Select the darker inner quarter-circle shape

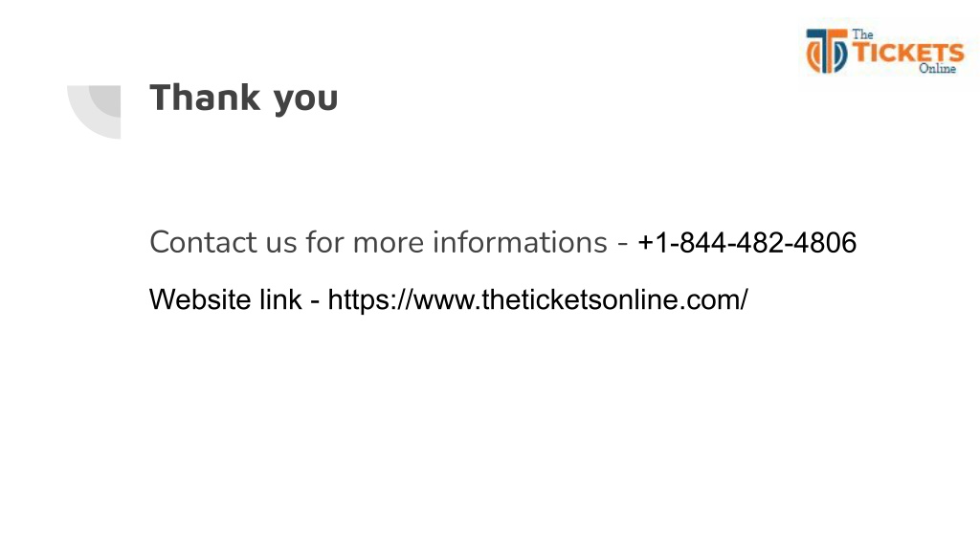pyautogui.click(x=105, y=101)
